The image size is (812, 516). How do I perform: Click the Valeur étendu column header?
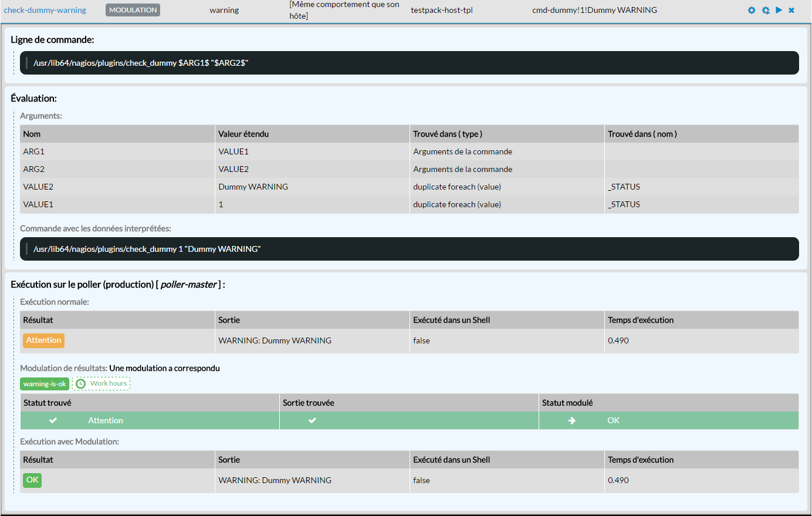(x=243, y=134)
